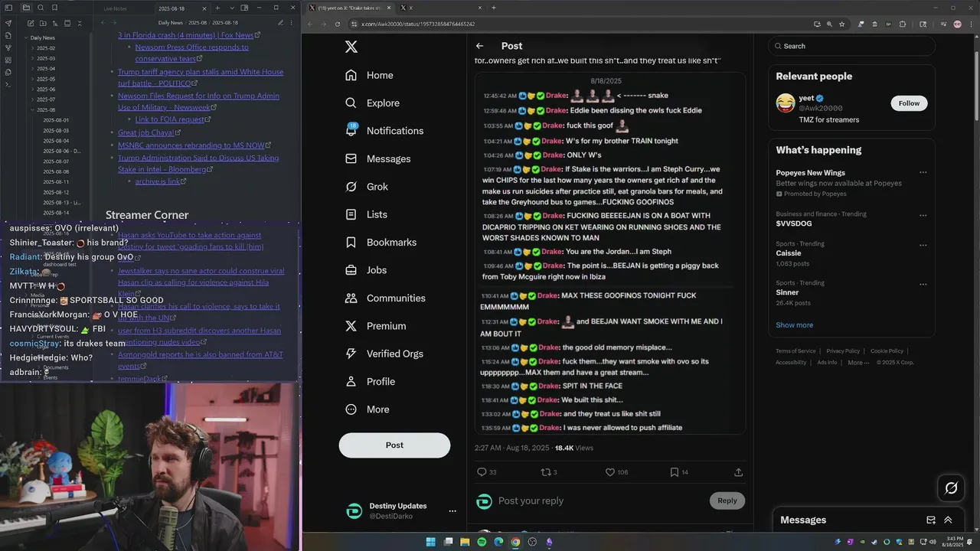Open Notifications in X sidebar
980x551 pixels.
[x=384, y=131]
